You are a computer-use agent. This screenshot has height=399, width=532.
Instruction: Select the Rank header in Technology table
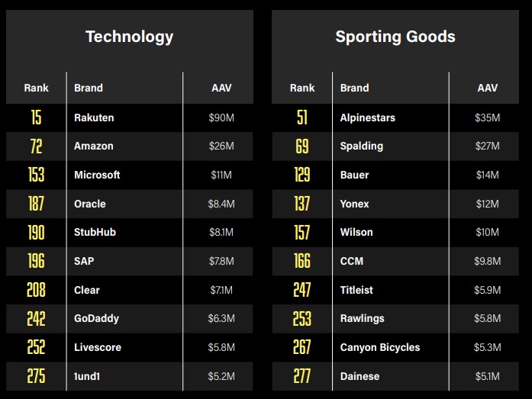(36, 88)
